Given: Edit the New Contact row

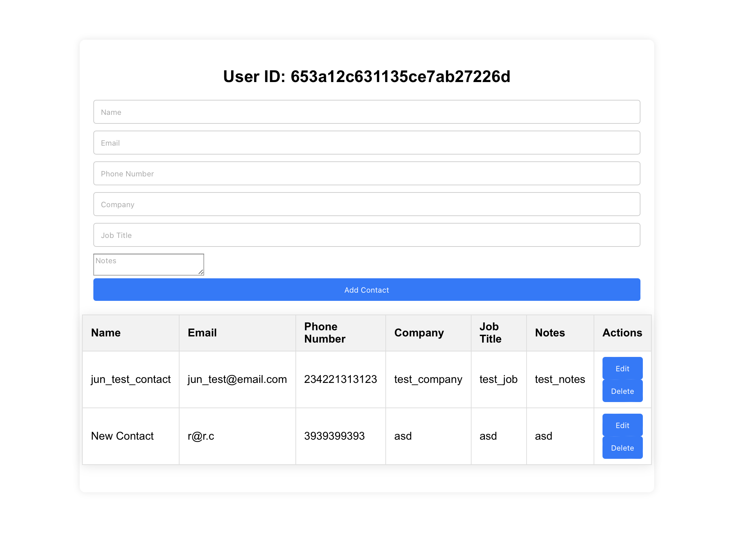Looking at the screenshot, I should (622, 425).
